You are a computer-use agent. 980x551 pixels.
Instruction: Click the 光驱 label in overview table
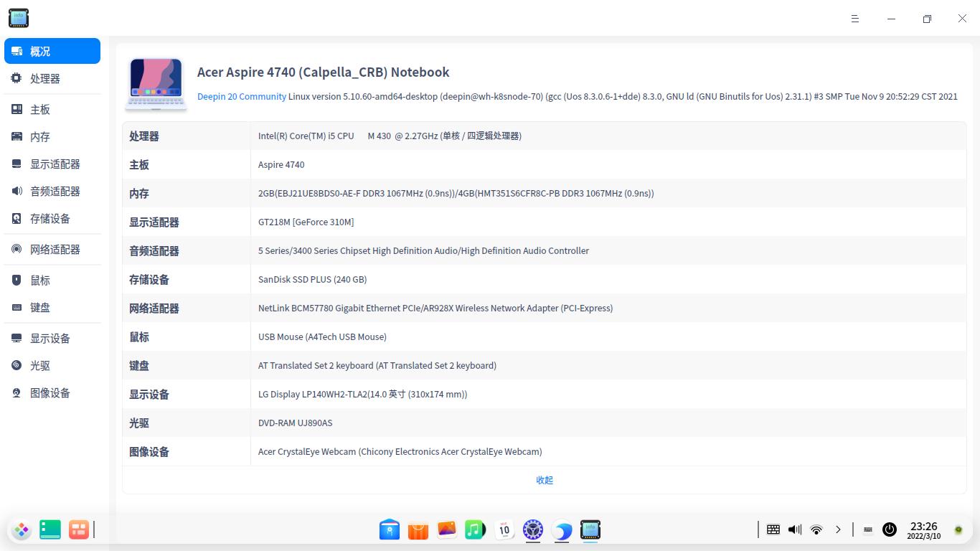pyautogui.click(x=139, y=423)
